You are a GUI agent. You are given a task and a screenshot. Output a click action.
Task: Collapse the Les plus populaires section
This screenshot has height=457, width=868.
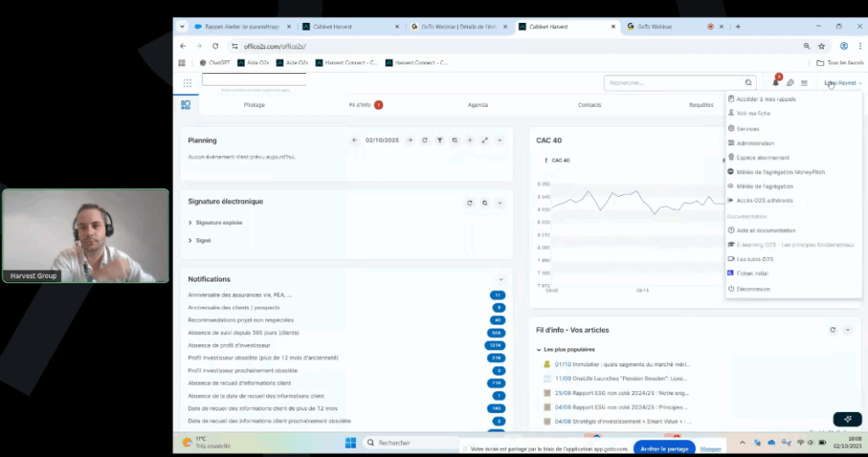[539, 349]
